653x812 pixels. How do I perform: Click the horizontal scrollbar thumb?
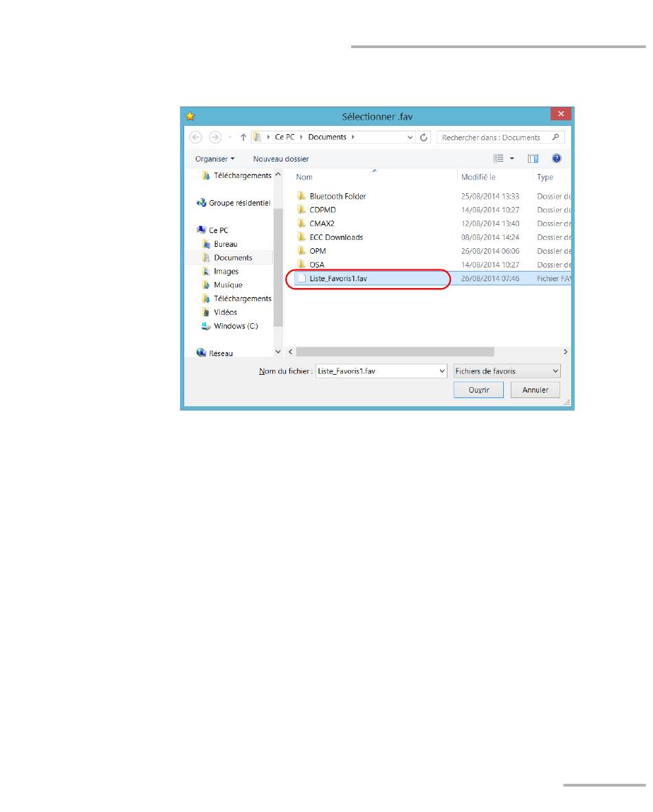point(395,351)
